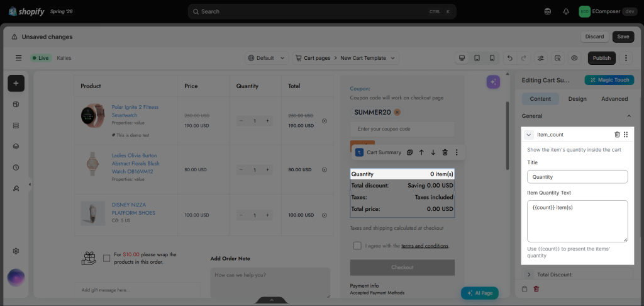This screenshot has height=306, width=644.
Task: Duplicate the Cart Summary element
Action: [x=409, y=152]
